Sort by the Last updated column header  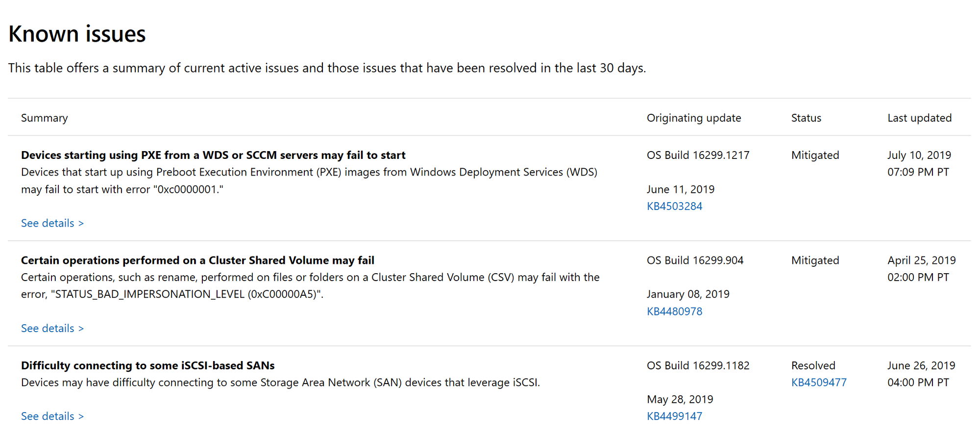920,118
